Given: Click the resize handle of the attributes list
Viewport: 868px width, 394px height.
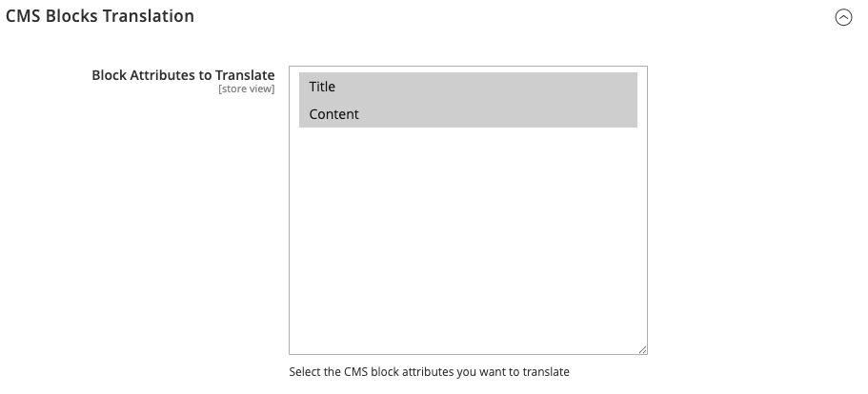Looking at the screenshot, I should point(642,349).
